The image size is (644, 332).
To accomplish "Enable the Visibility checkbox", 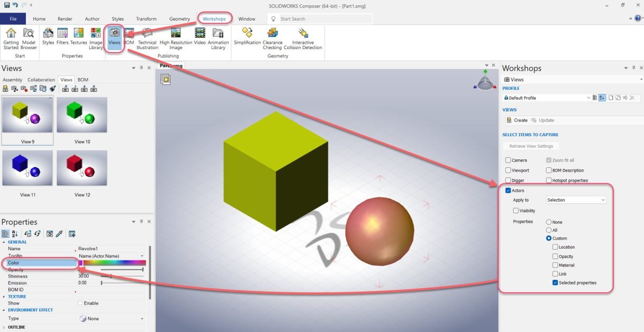I will pos(516,211).
